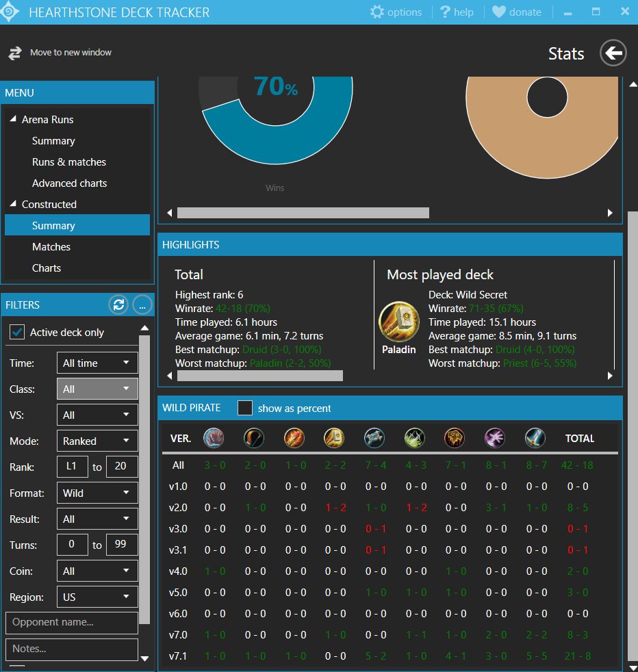Click the v2.0 version row label
The height and width of the screenshot is (672, 638).
click(178, 508)
